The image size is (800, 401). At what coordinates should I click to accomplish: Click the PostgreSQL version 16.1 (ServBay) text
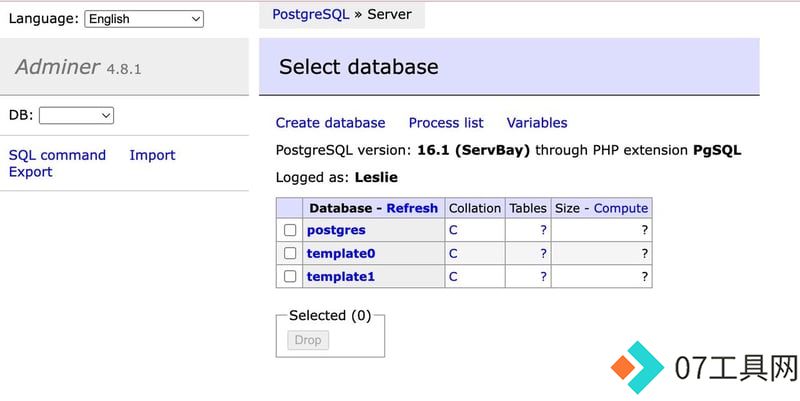click(403, 151)
